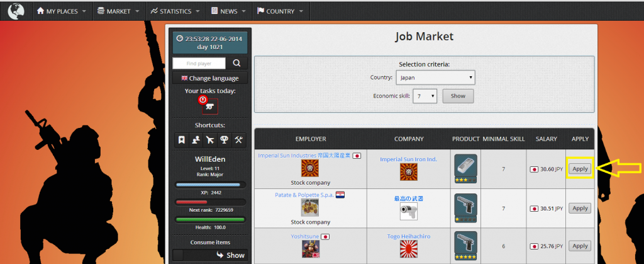644x264 pixels.
Task: Click the airplane travel shortcut icon
Action: point(210,139)
